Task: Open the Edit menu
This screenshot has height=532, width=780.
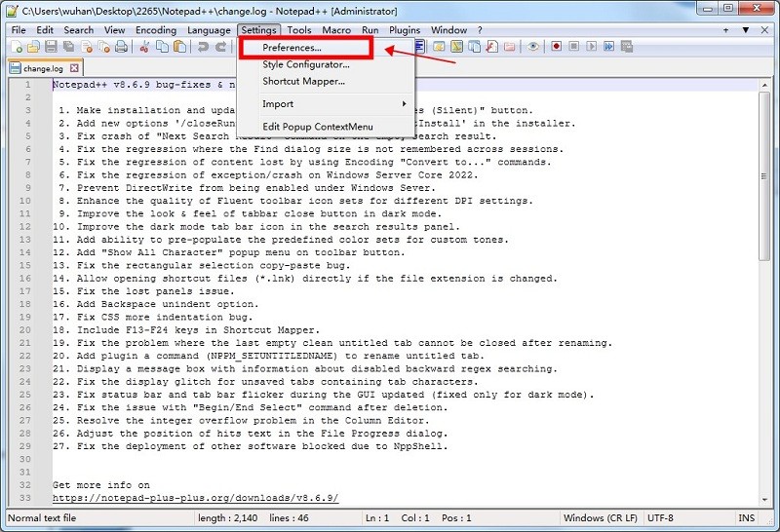Action: [x=45, y=30]
